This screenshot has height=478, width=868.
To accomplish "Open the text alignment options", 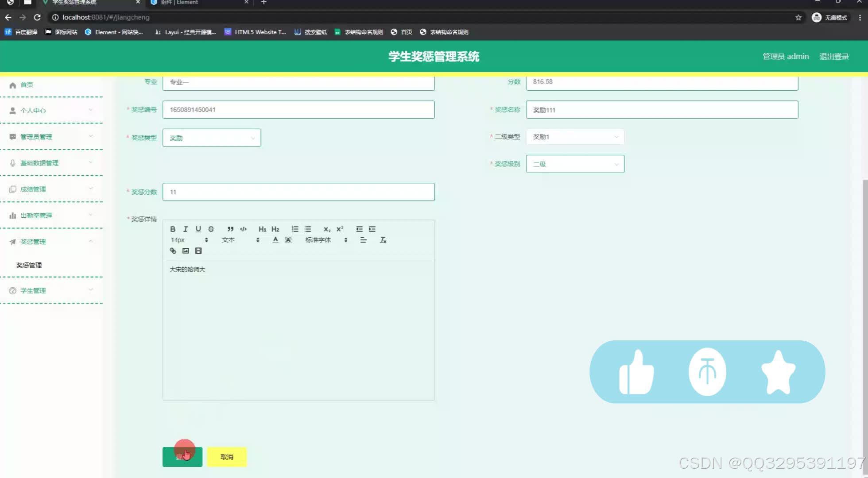I will click(x=363, y=240).
